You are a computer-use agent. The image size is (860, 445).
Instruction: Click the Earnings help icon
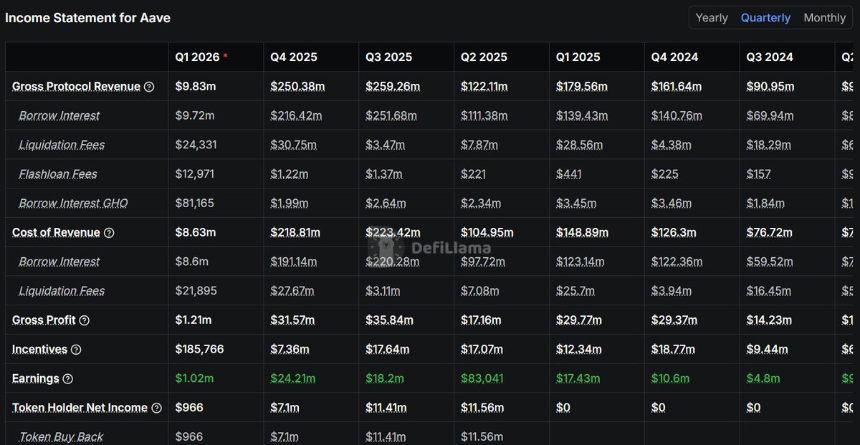click(67, 379)
